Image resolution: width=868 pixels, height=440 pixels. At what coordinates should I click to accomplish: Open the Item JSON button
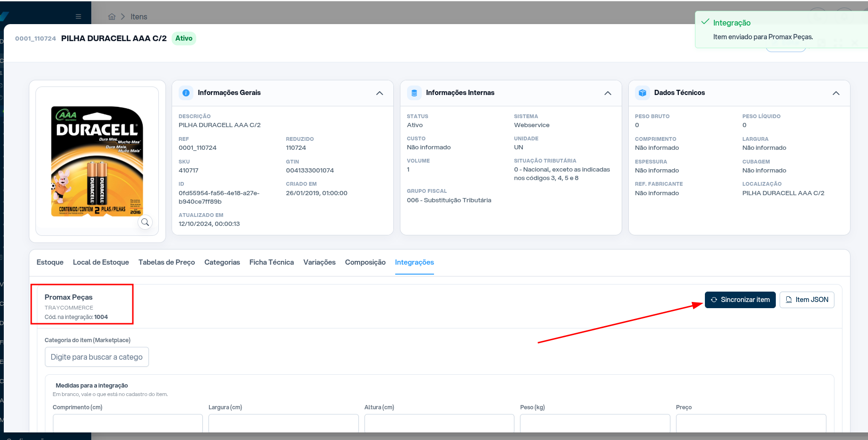coord(807,300)
